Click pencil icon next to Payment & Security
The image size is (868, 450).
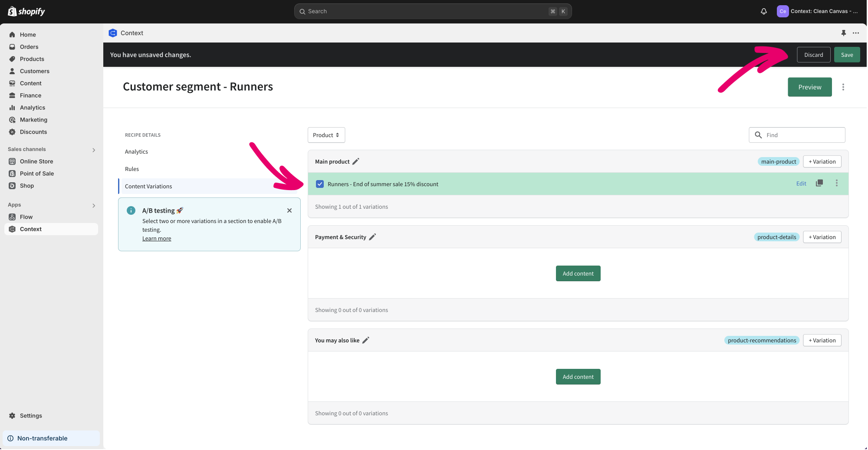click(x=372, y=237)
